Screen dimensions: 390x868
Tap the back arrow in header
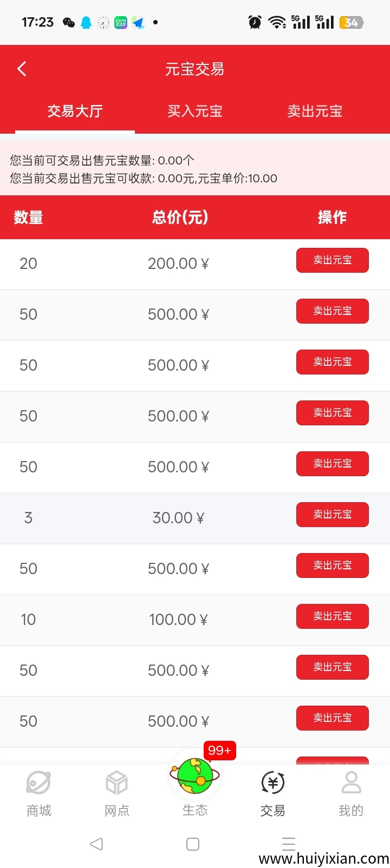pos(22,69)
